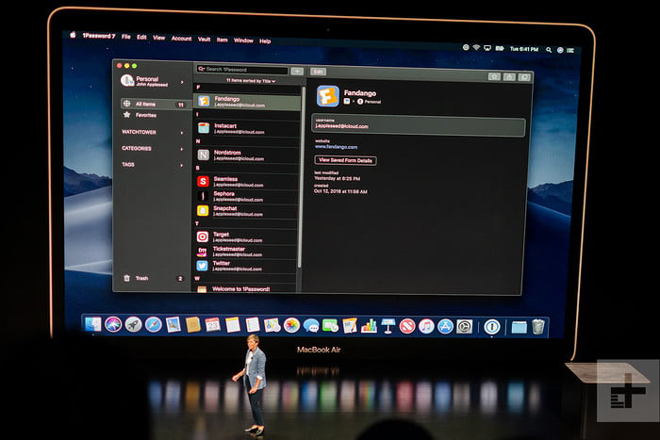Image resolution: width=660 pixels, height=440 pixels.
Task: Open Calendar from the Dock
Action: point(213,325)
